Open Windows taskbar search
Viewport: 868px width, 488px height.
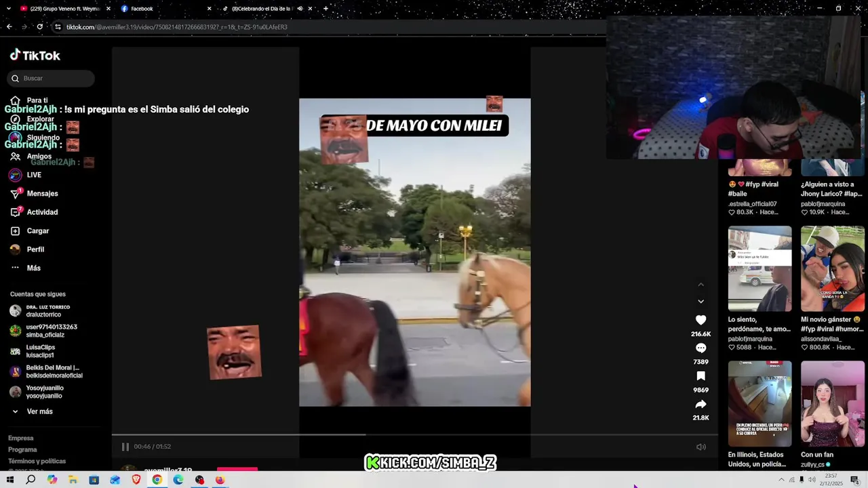31,480
